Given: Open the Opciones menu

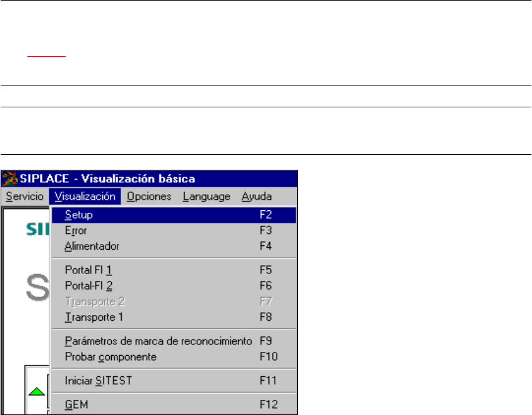Looking at the screenshot, I should [149, 197].
